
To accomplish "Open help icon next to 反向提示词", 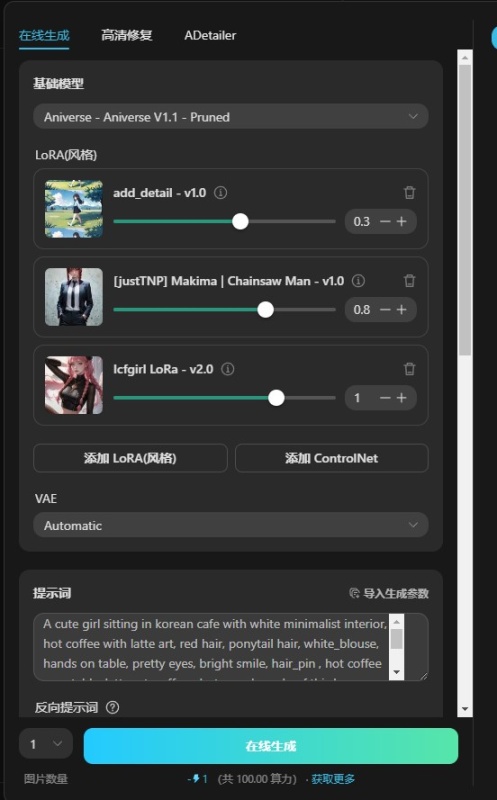I will 112,708.
